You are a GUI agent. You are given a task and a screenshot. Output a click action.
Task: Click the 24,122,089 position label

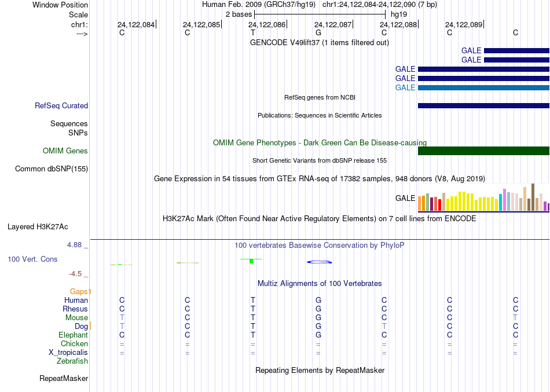(x=464, y=24)
